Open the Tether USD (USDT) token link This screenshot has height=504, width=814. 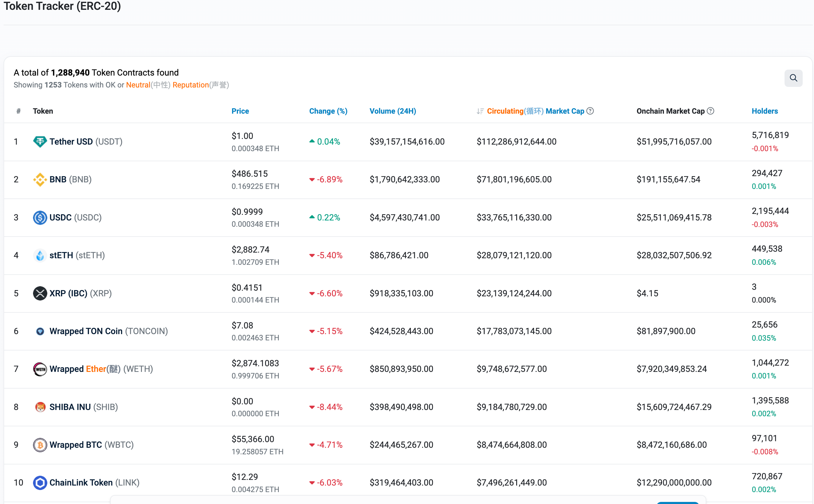tap(71, 142)
